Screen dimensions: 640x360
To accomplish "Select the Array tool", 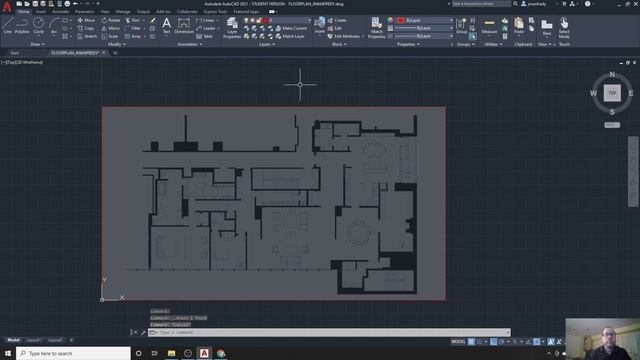I will [x=133, y=36].
